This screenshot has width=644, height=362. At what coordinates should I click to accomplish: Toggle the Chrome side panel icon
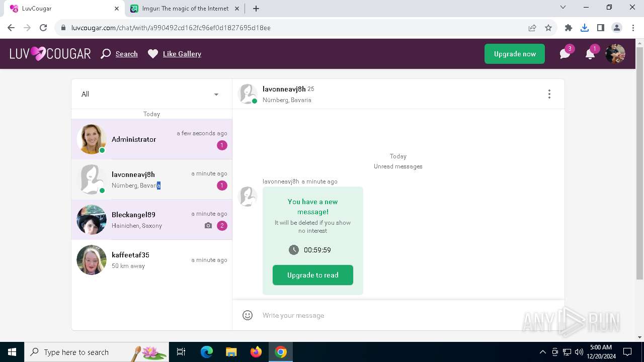[601, 28]
